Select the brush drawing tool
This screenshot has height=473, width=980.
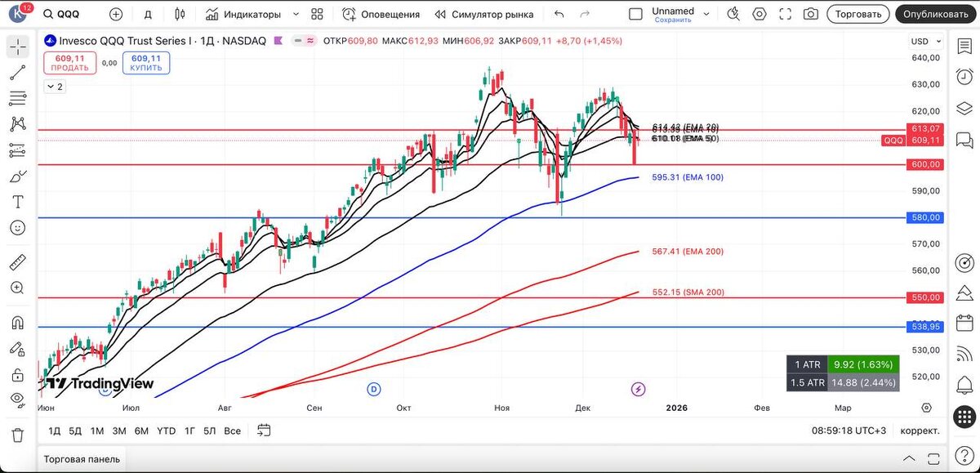pos(17,176)
